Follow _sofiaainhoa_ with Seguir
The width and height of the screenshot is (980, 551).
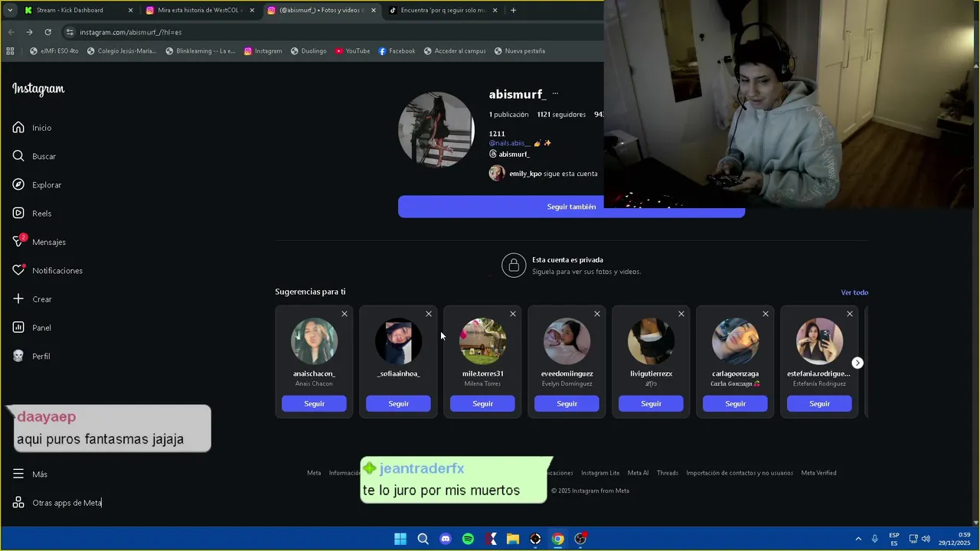[398, 403]
